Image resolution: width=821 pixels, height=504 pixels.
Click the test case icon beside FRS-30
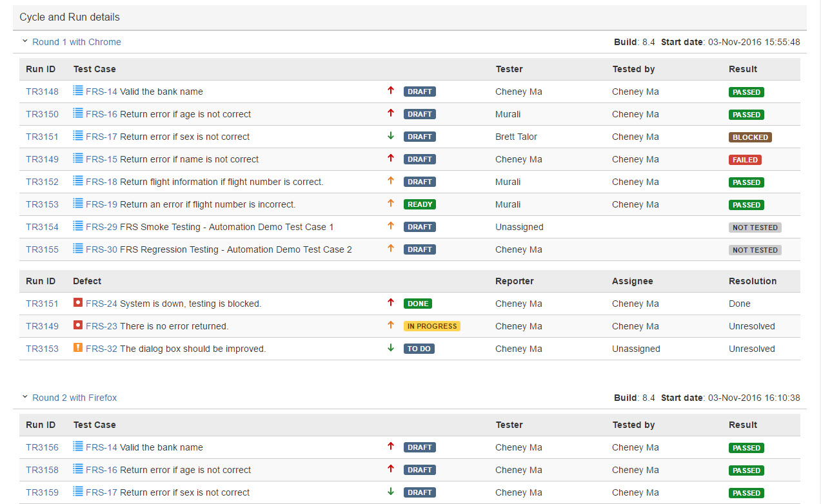[x=78, y=248]
